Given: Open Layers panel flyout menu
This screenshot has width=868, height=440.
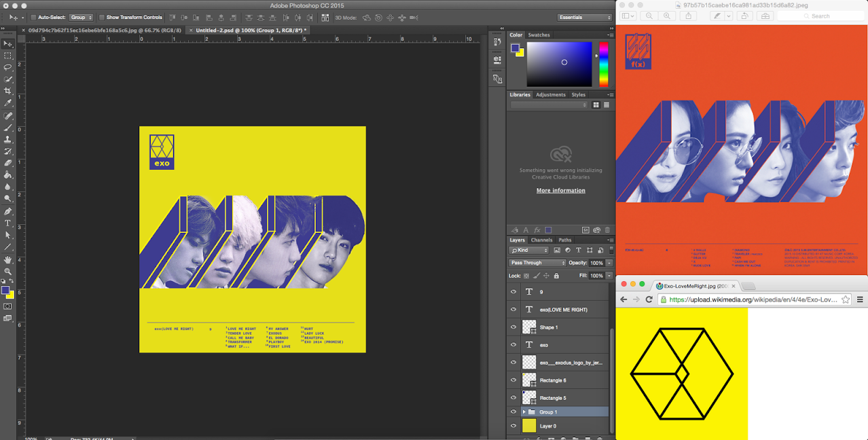Looking at the screenshot, I should [609, 240].
